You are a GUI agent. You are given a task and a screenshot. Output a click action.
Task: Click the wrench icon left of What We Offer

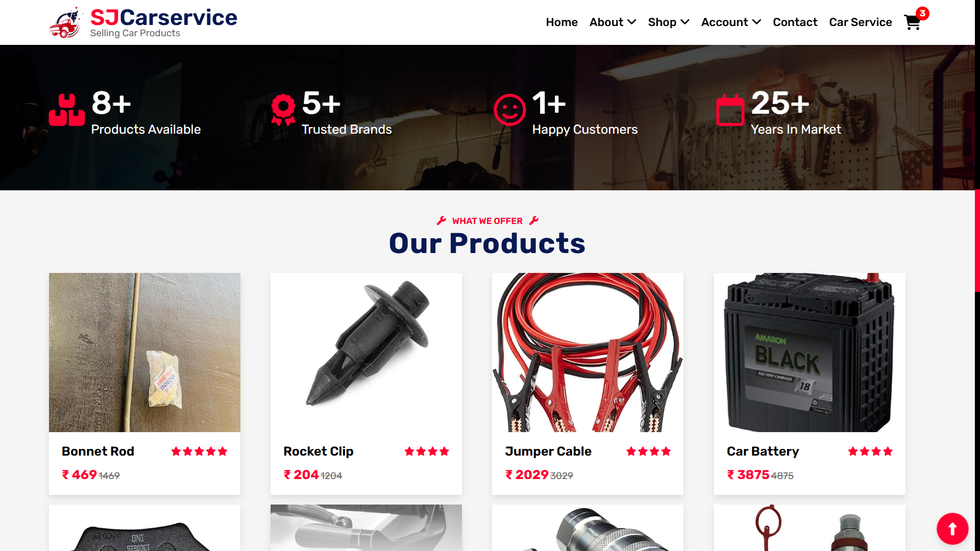pyautogui.click(x=442, y=220)
